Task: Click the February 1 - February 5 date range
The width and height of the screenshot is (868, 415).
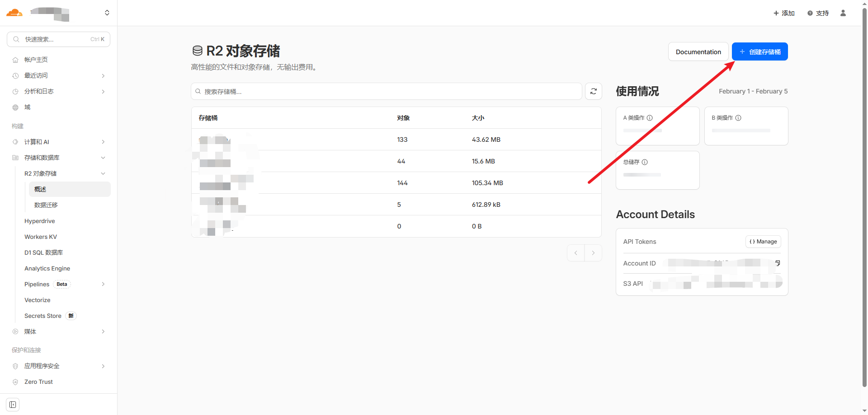Action: 753,91
